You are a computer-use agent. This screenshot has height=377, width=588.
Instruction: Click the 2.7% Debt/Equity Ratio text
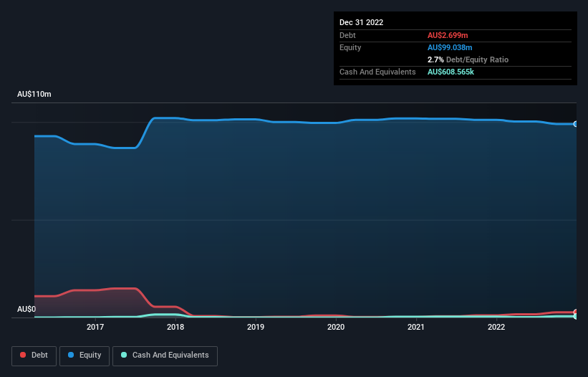468,59
